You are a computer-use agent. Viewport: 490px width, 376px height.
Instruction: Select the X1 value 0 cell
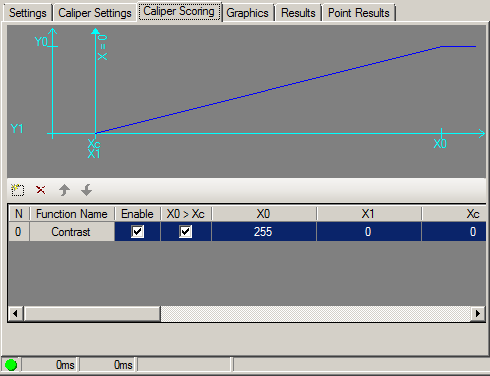coord(368,231)
